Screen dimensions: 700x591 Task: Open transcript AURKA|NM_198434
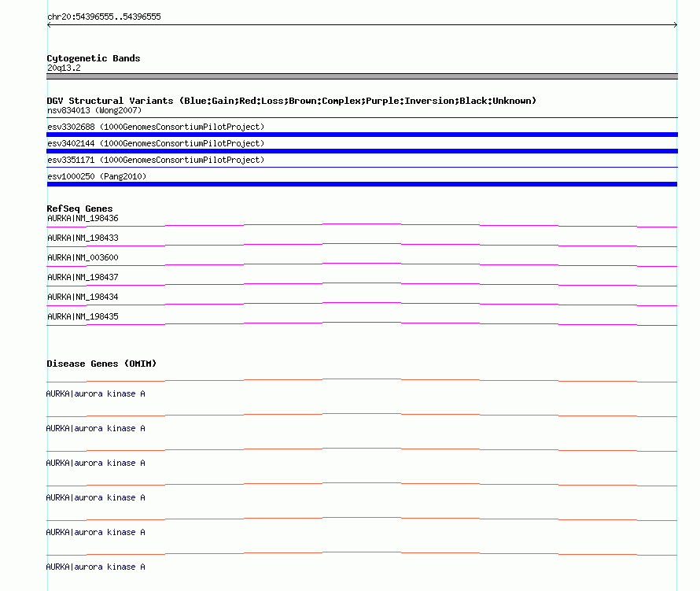point(83,297)
